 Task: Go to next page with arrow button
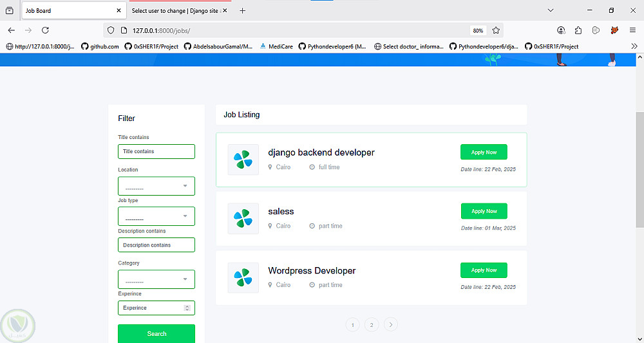pos(391,325)
